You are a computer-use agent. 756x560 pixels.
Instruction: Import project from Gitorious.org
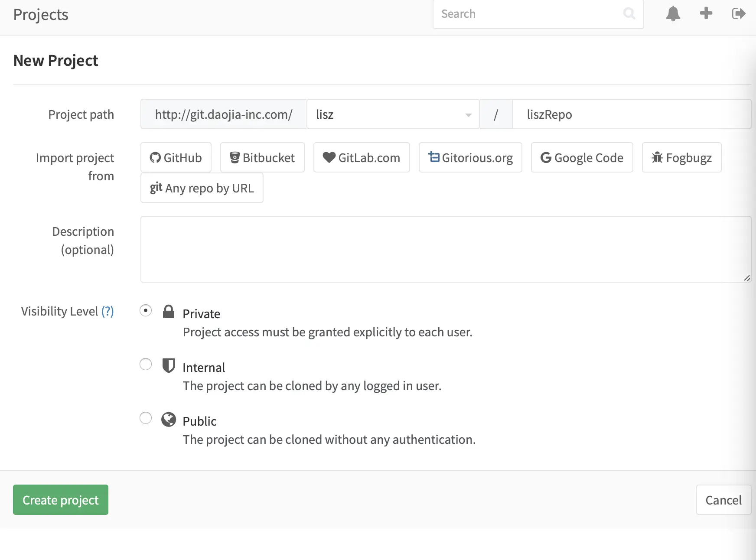(x=470, y=158)
